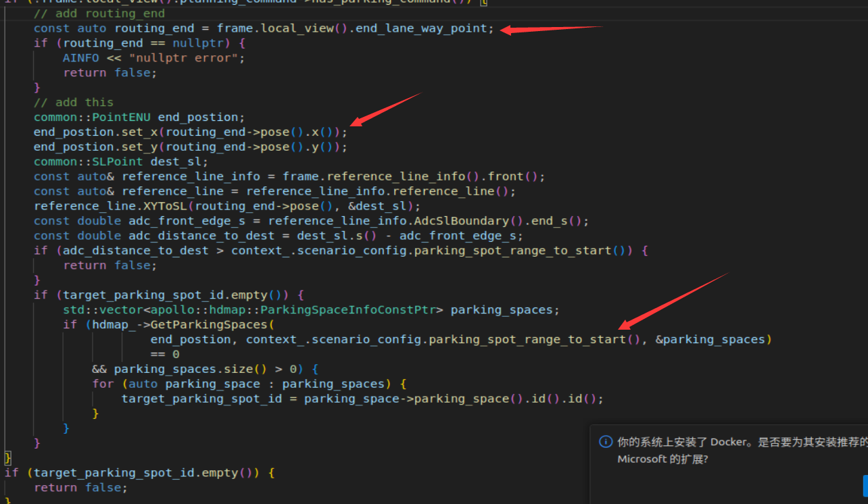868x504 pixels.
Task: Click the "// add this" comment
Action: pos(74,103)
